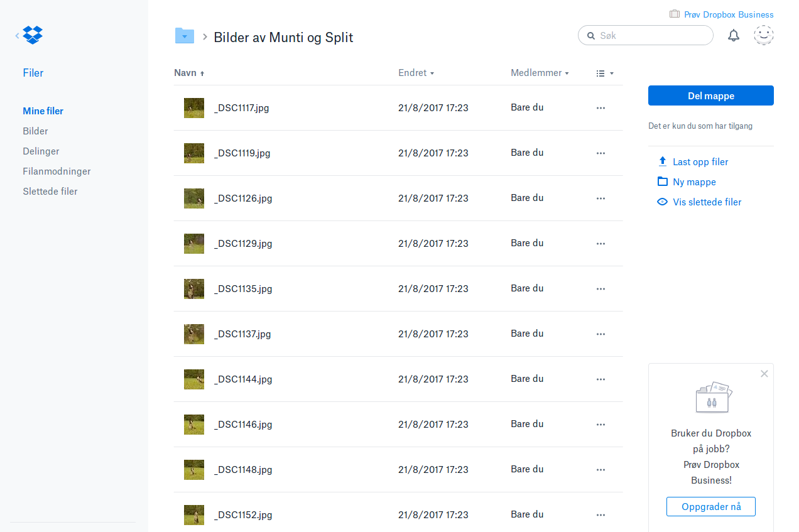Select Mine filer in sidebar
Screen dimensions: 799x532
[43, 111]
